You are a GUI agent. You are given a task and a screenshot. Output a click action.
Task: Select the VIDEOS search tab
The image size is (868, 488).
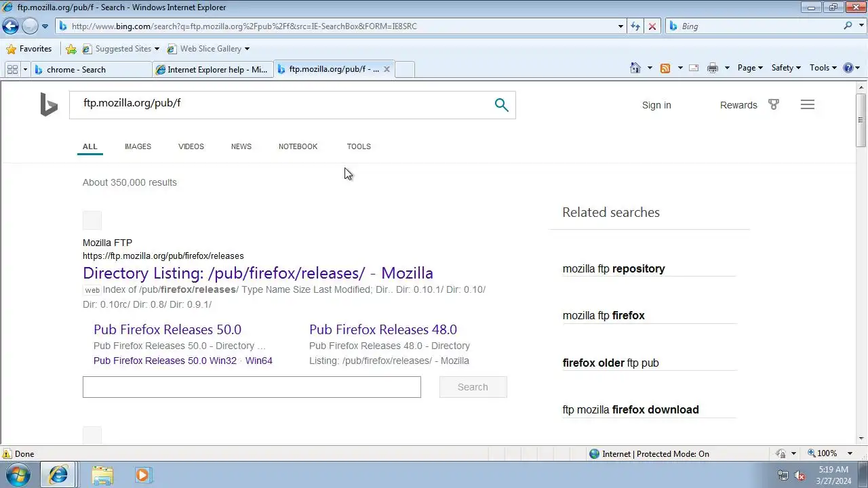191,146
